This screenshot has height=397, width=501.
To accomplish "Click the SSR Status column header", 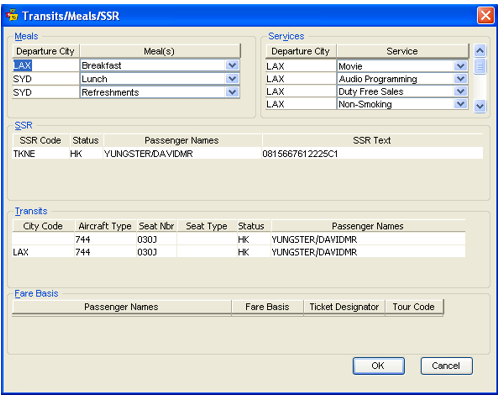I will pos(86,140).
